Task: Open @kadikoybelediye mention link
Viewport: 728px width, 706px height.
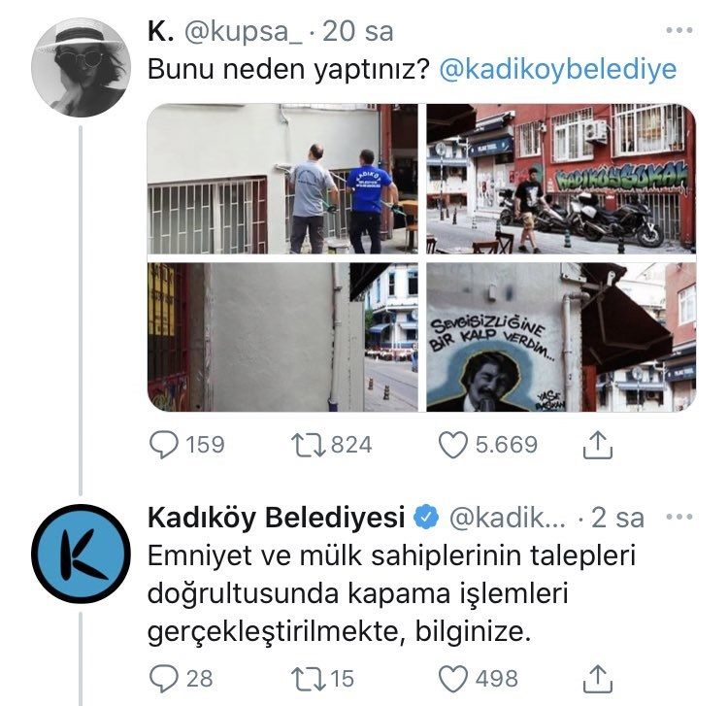Action: click(x=557, y=70)
